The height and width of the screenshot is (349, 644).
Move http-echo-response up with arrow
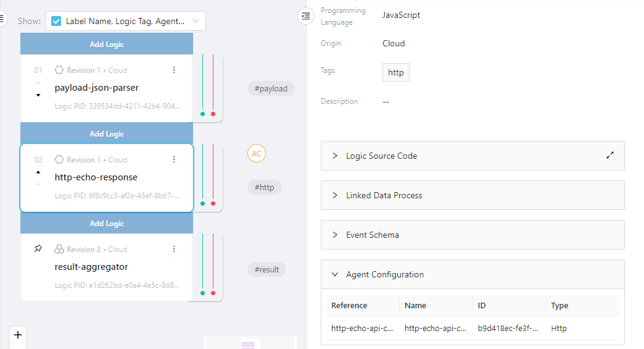click(38, 172)
